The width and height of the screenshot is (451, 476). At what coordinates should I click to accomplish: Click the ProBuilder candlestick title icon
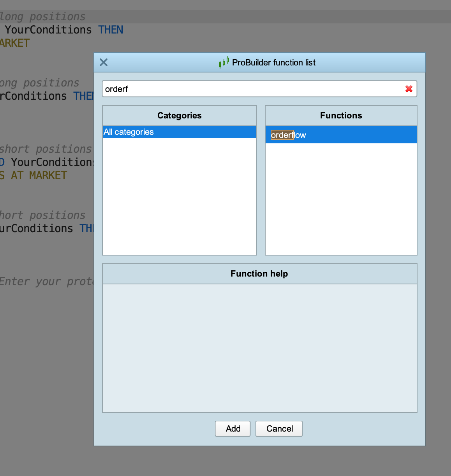(x=224, y=62)
